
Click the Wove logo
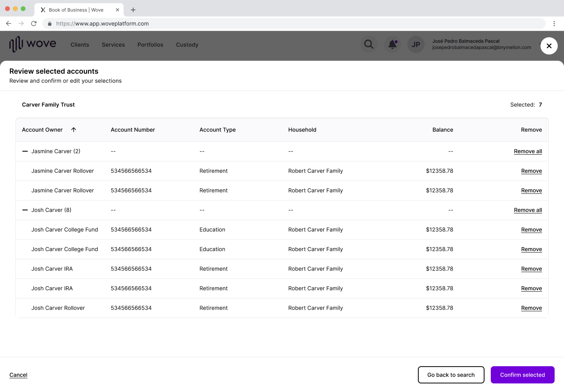33,44
